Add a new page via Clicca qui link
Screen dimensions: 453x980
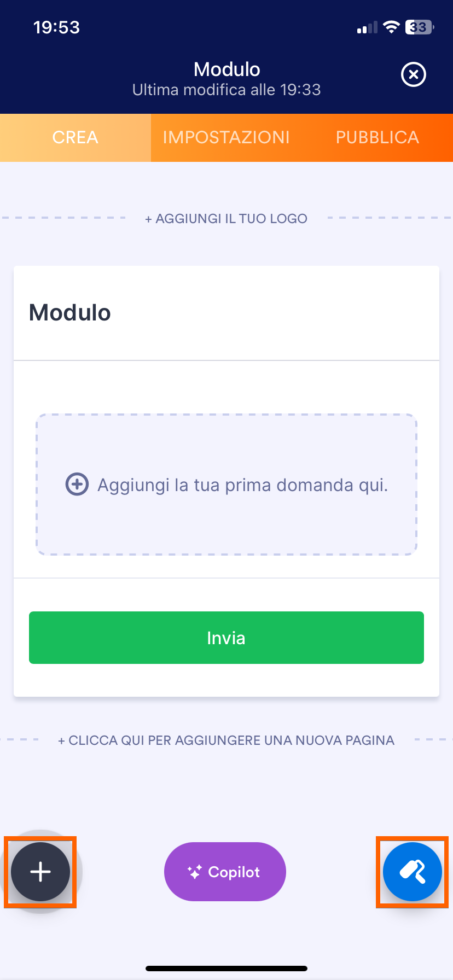[x=226, y=740]
